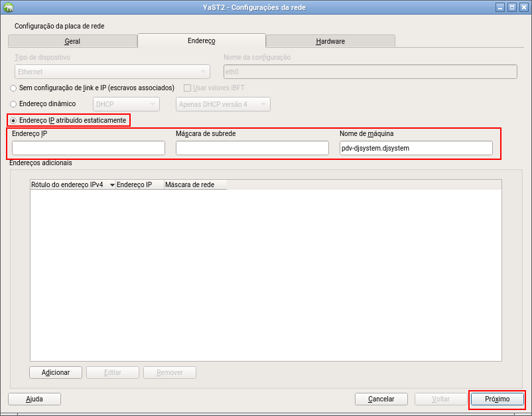Image resolution: width=532 pixels, height=416 pixels.
Task: Expand the DHCP dropdown
Action: pyautogui.click(x=126, y=104)
